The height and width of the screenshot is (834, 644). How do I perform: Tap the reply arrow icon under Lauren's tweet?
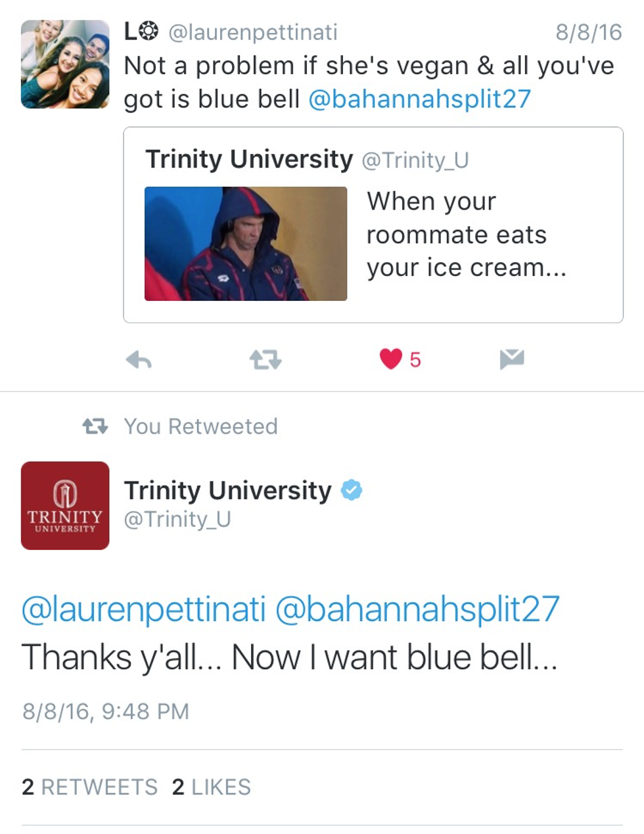coord(139,359)
